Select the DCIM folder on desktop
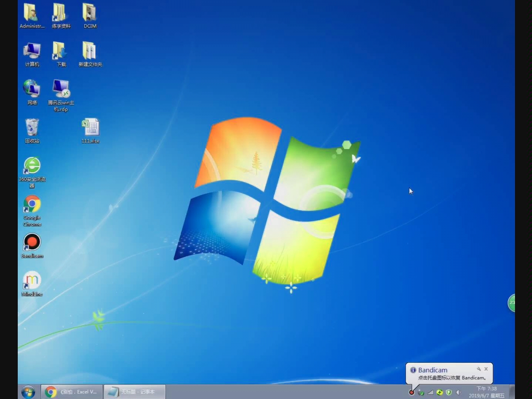The width and height of the screenshot is (532, 399). [90, 16]
